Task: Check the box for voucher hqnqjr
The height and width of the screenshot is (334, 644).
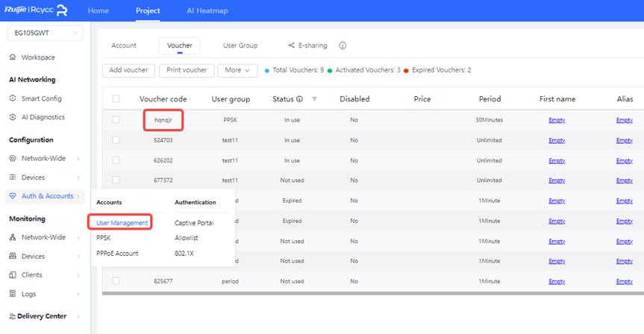Action: click(x=116, y=119)
